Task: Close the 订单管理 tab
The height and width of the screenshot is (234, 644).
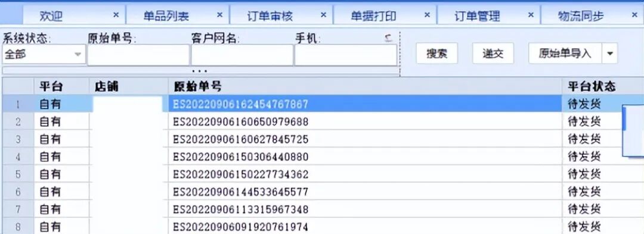Action: pyautogui.click(x=531, y=15)
